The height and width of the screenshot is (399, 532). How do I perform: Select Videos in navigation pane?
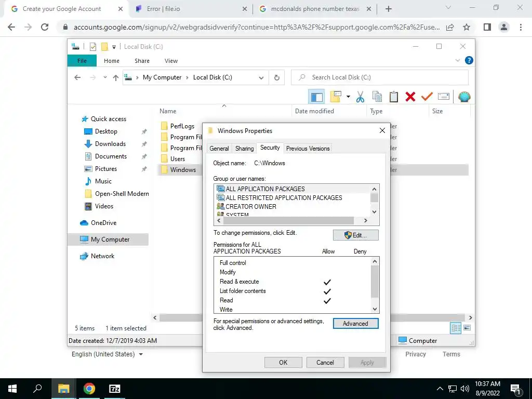[x=104, y=206]
